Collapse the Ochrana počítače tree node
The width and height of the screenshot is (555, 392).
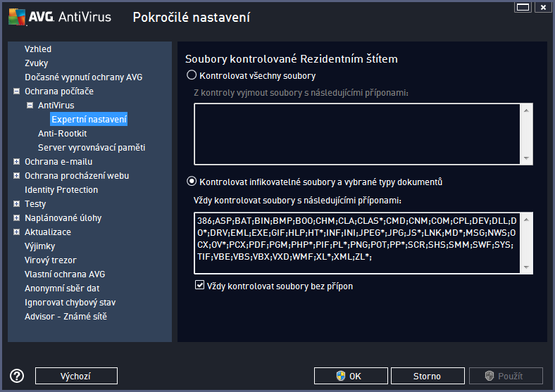(x=16, y=91)
